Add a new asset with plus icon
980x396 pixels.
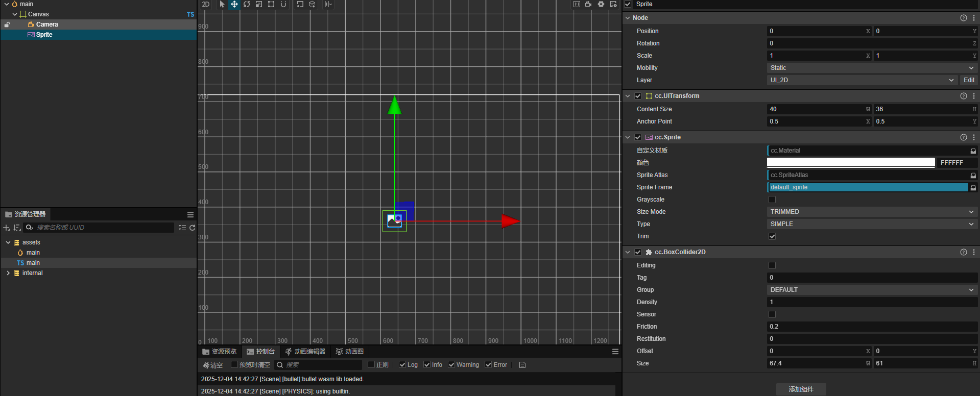point(7,228)
